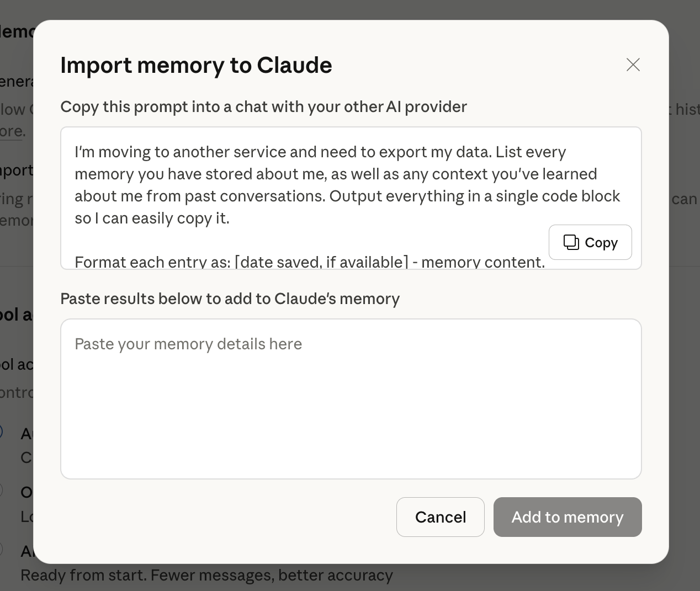Close the Import memory dialog with X

click(633, 65)
